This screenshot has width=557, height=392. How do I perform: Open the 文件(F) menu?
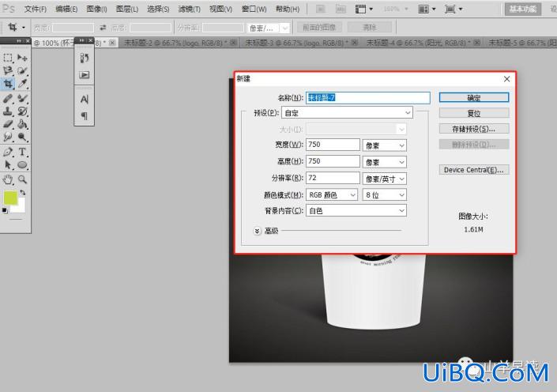(36, 9)
